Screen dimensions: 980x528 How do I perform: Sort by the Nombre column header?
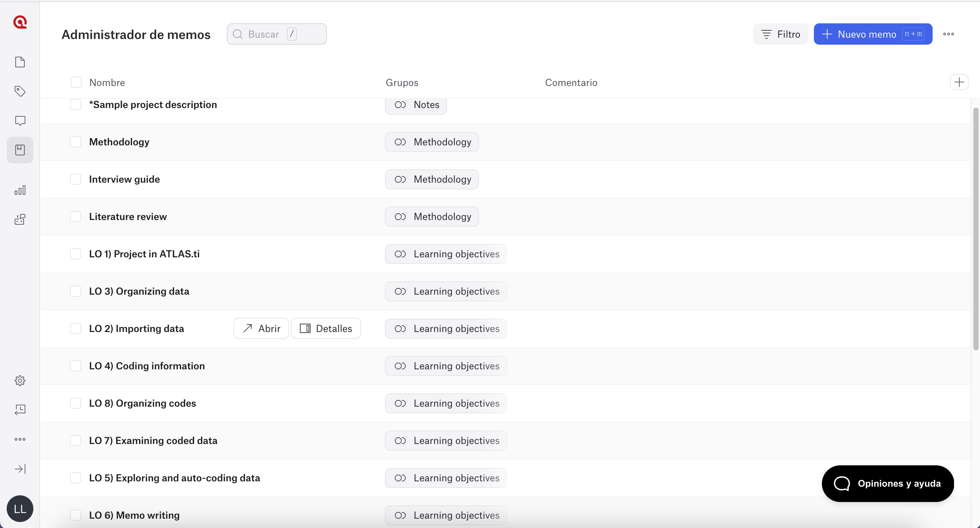click(107, 82)
